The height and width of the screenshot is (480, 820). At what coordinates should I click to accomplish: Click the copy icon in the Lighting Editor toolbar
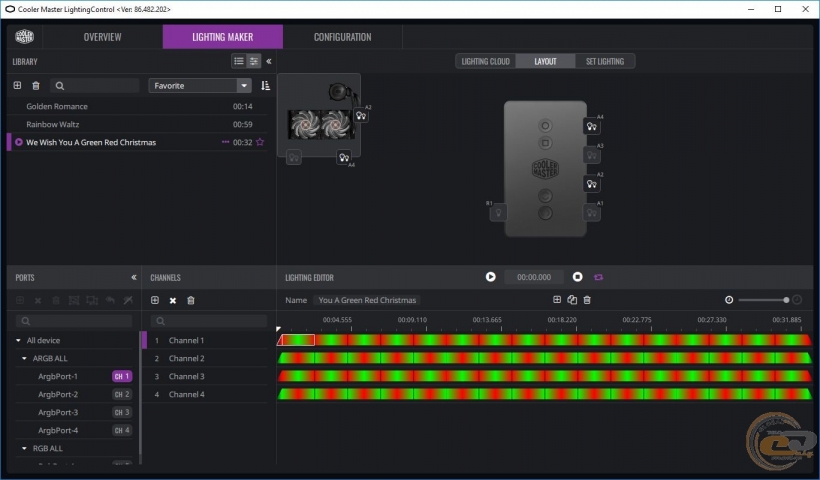pos(572,300)
